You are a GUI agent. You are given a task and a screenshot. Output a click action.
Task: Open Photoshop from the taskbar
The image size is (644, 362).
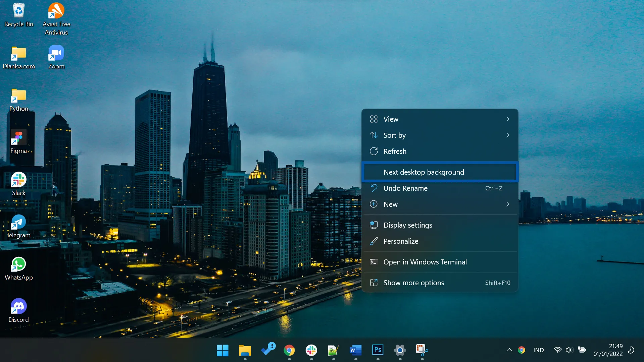point(378,350)
